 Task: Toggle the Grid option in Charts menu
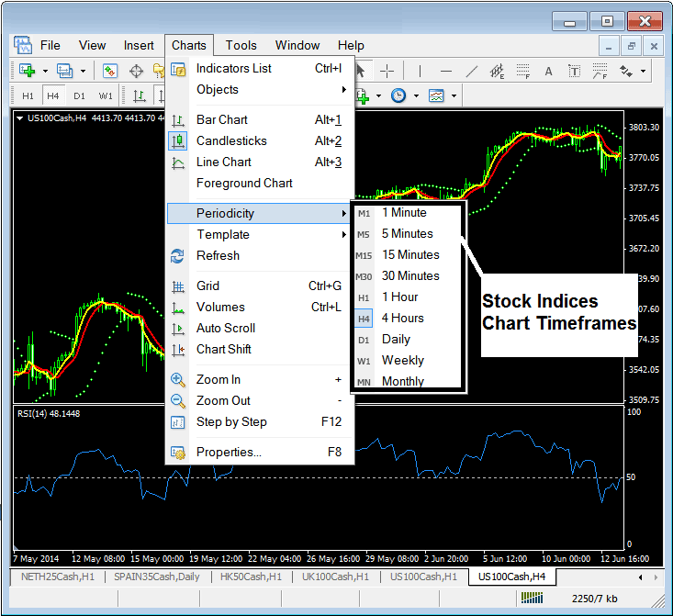point(260,286)
